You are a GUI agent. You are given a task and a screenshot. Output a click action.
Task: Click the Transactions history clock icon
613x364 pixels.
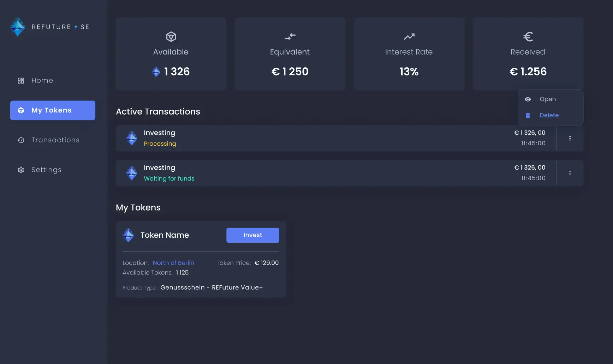tap(21, 140)
